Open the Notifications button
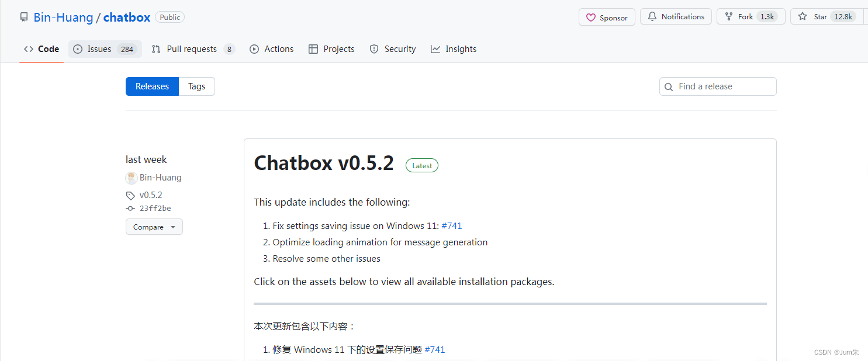868x361 pixels. point(676,17)
